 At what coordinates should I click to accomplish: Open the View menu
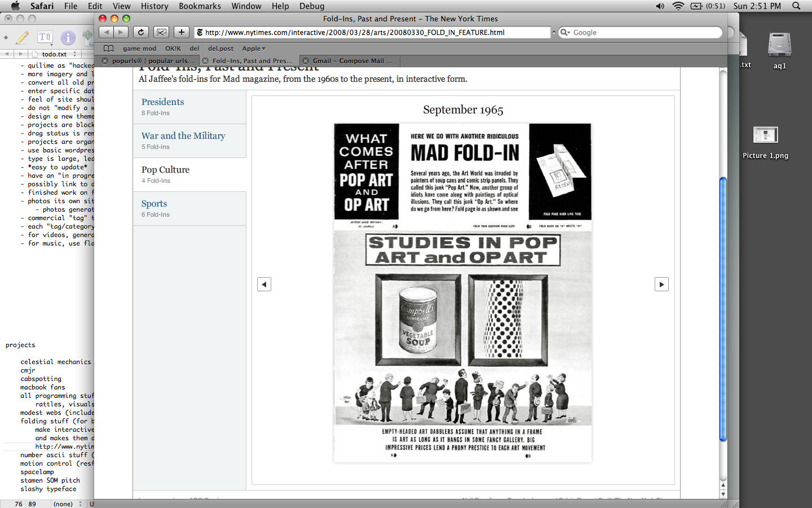(x=121, y=6)
